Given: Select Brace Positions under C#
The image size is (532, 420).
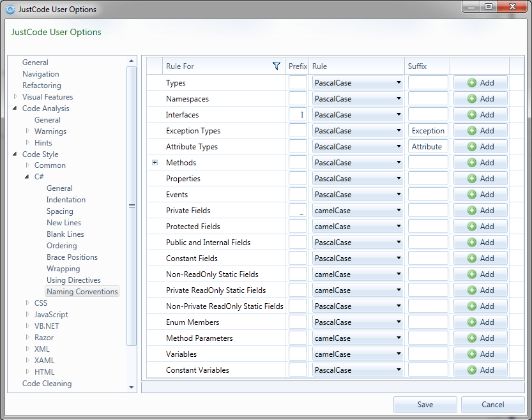Looking at the screenshot, I should [x=72, y=257].
